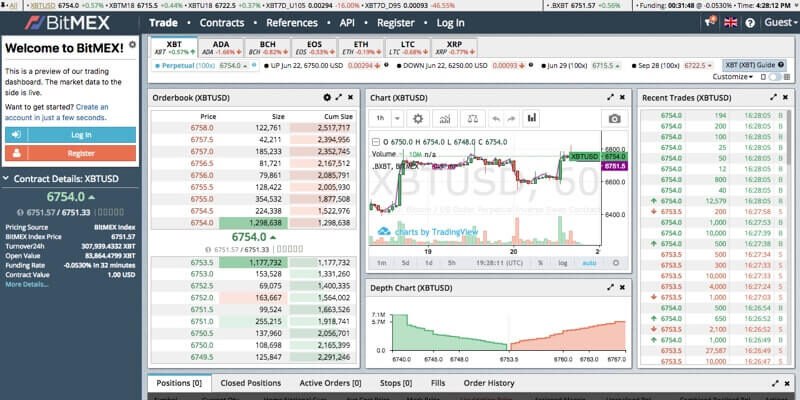Select the ADA currency tab
This screenshot has width=800, height=400.
[x=221, y=48]
